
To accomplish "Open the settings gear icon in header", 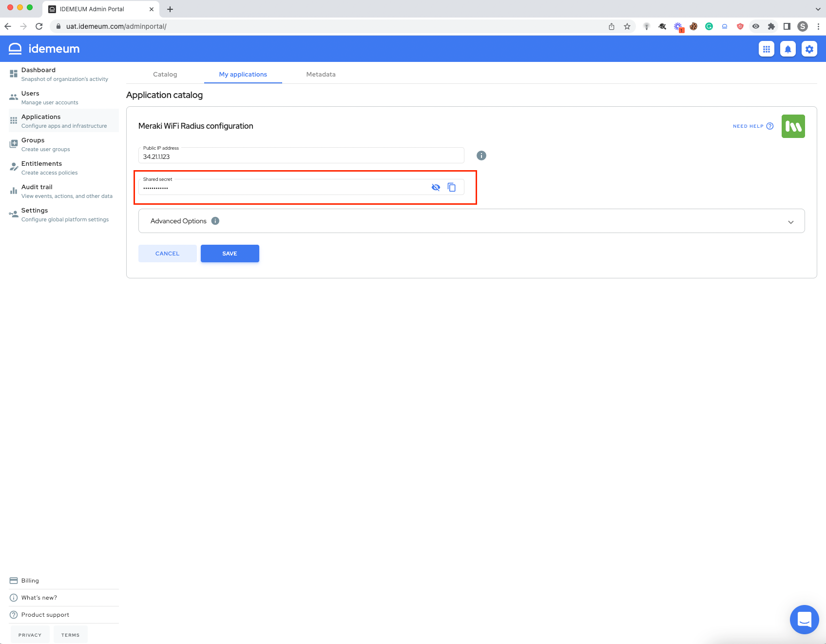I will point(809,49).
